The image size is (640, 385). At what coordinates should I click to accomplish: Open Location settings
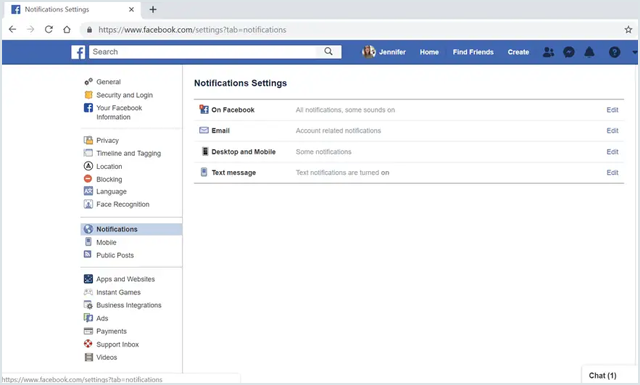pyautogui.click(x=109, y=167)
